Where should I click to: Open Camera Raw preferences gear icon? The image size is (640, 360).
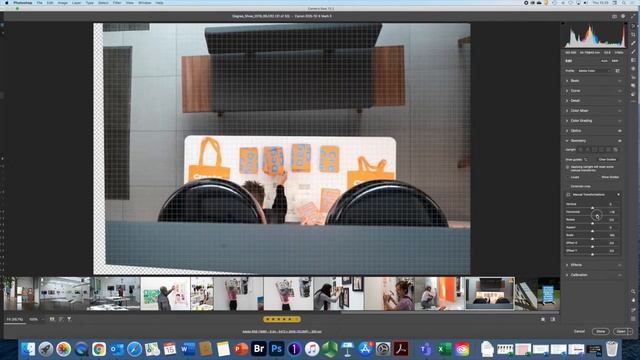(623, 16)
